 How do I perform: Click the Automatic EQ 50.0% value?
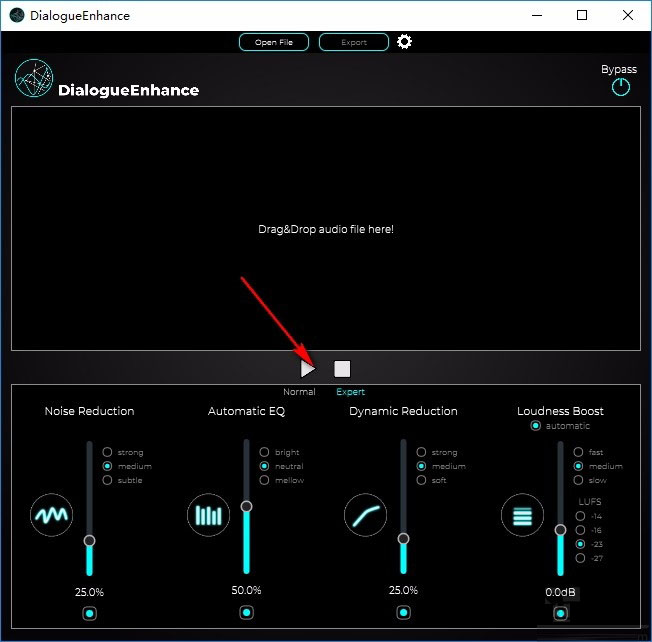tap(247, 590)
